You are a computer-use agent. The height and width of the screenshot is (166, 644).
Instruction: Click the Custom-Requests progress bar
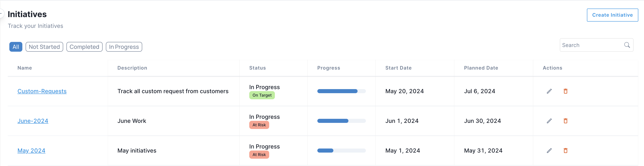coord(341,91)
